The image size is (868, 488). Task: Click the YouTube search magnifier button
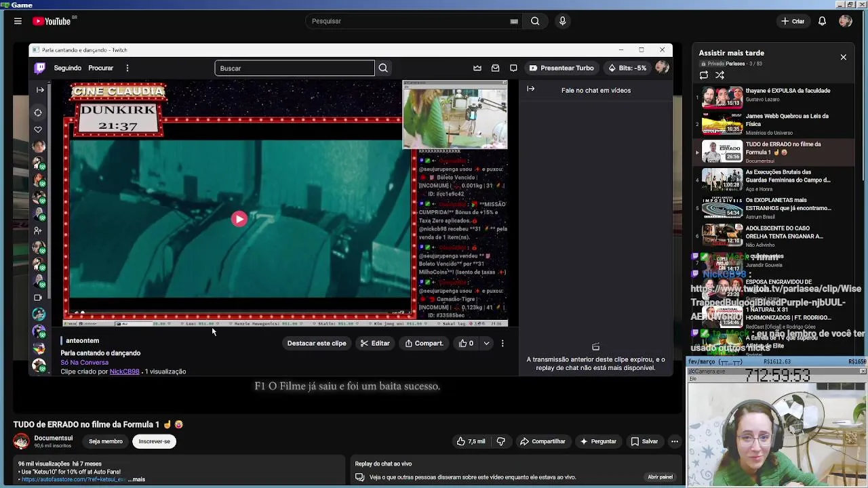pyautogui.click(x=535, y=21)
